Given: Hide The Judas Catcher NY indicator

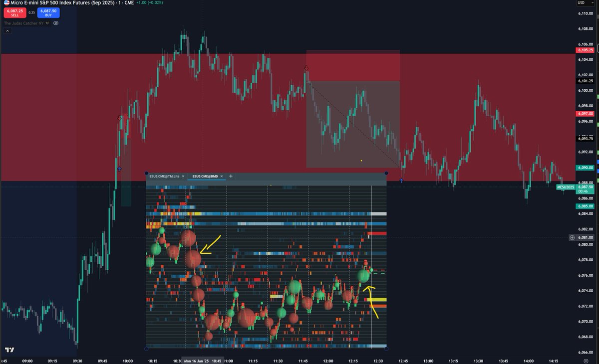Looking at the screenshot, I should coord(56,23).
